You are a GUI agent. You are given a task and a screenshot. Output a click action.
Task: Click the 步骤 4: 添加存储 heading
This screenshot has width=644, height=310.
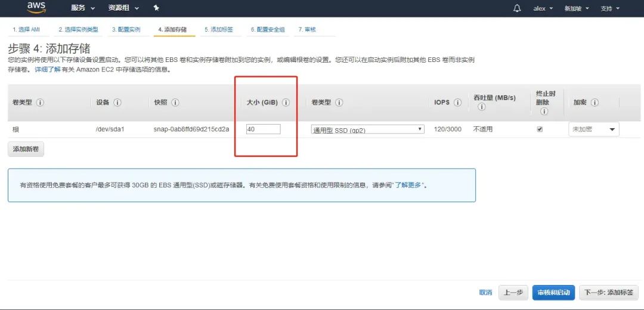(49, 48)
